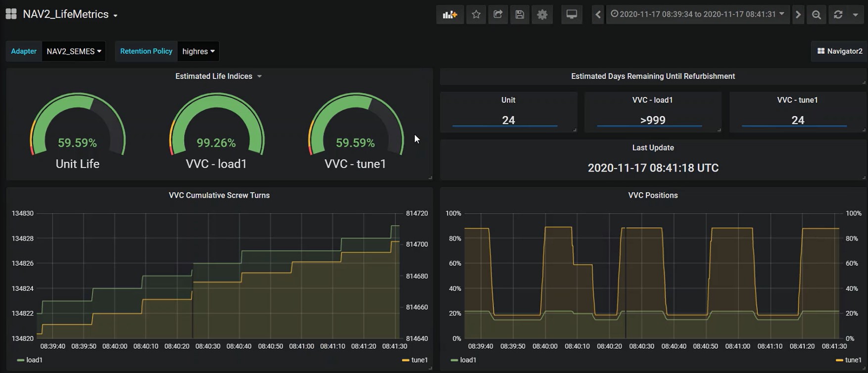Shift time range backward arrow
The image size is (868, 373).
pyautogui.click(x=598, y=15)
